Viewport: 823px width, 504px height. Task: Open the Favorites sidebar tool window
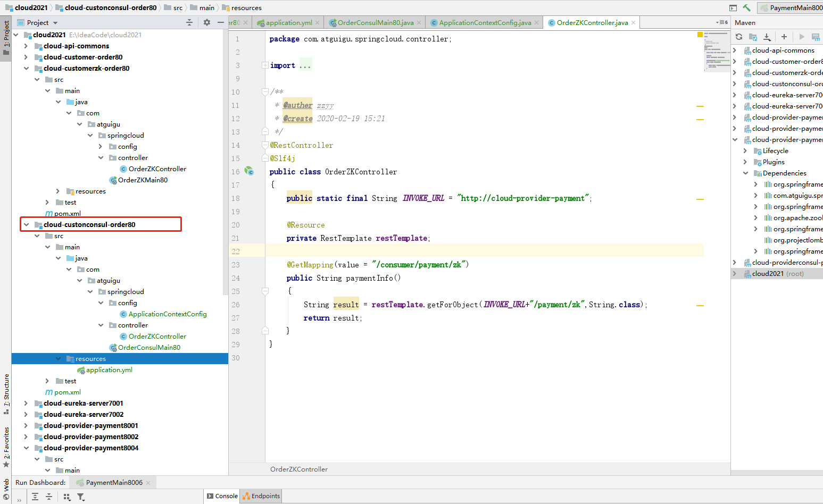(6, 447)
